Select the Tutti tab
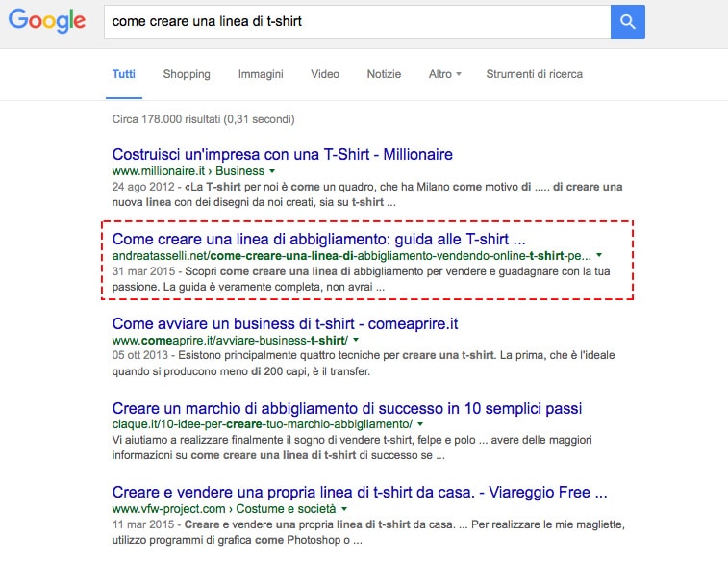 [123, 74]
